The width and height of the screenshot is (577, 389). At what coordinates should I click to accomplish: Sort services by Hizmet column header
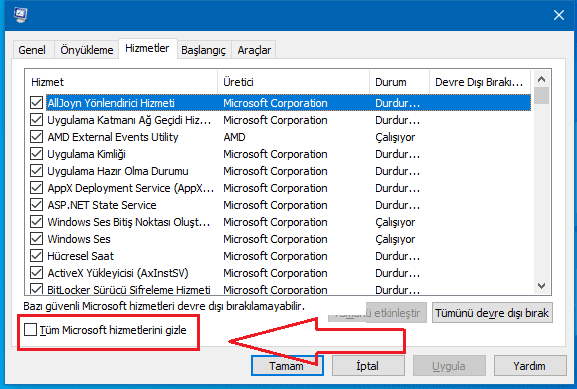(x=121, y=82)
